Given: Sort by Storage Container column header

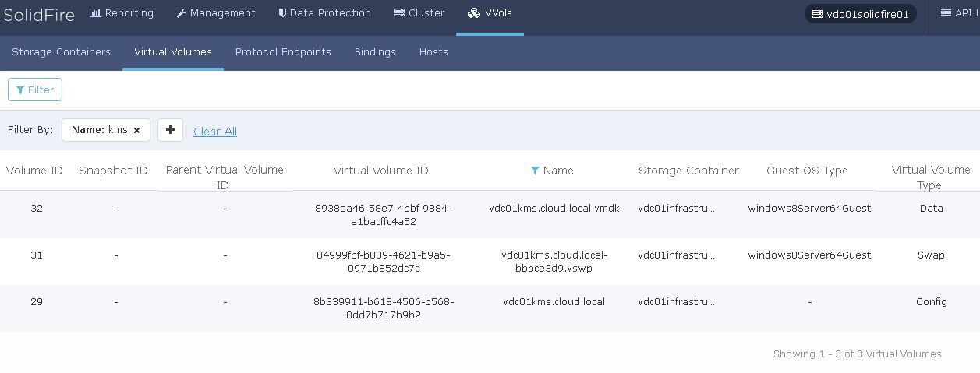Looking at the screenshot, I should 688,171.
